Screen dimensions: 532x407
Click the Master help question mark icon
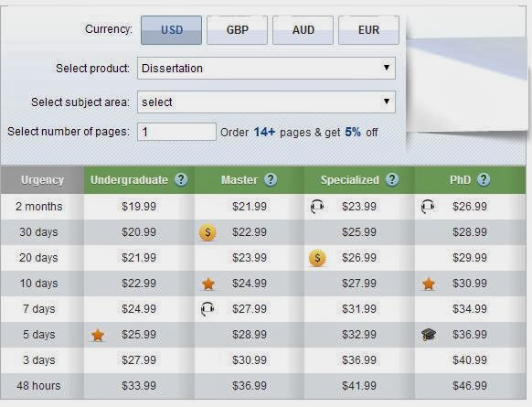click(271, 179)
